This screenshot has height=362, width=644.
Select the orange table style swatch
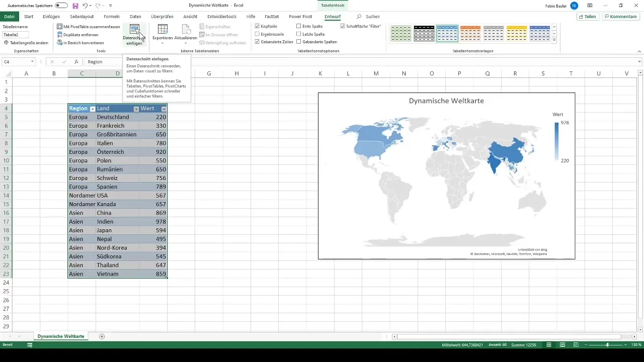(470, 33)
